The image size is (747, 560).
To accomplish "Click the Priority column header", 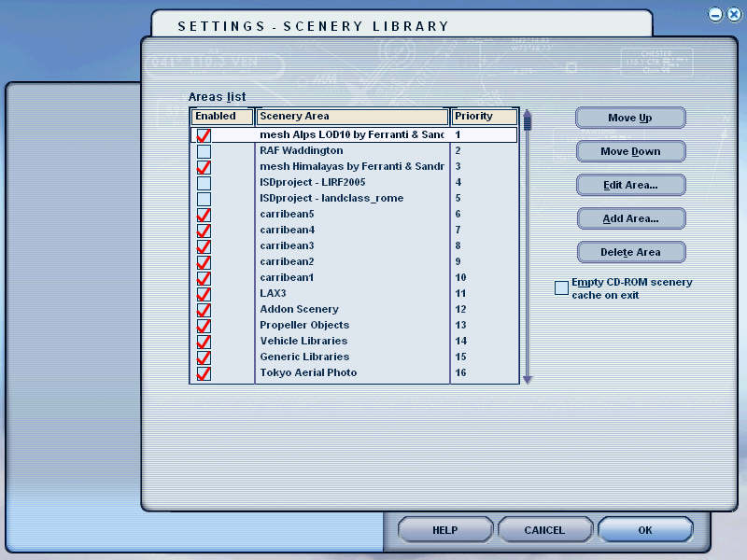I will point(484,117).
